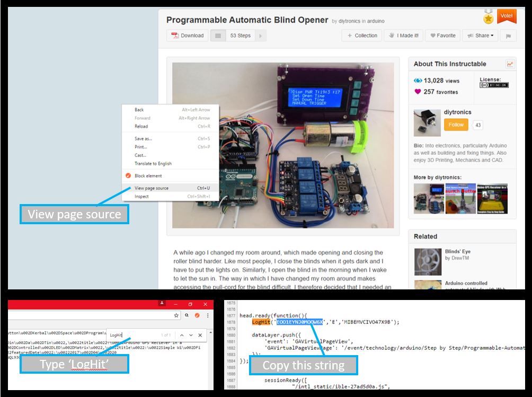
Task: Click the dataLayer.push({ source line
Action: coord(276,335)
